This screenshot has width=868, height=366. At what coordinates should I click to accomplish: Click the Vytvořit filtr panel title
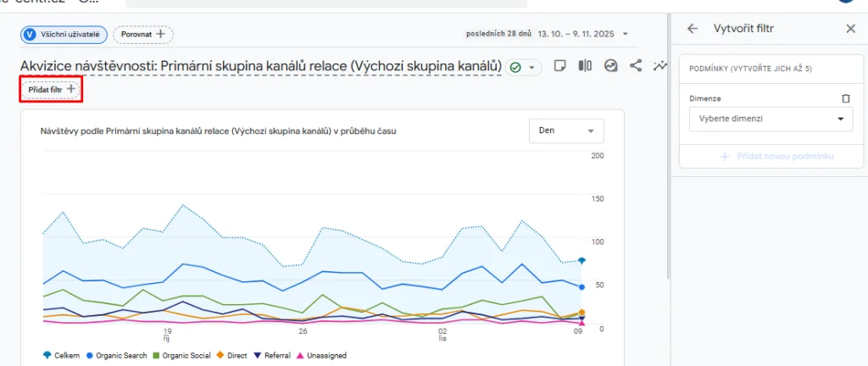coord(743,29)
